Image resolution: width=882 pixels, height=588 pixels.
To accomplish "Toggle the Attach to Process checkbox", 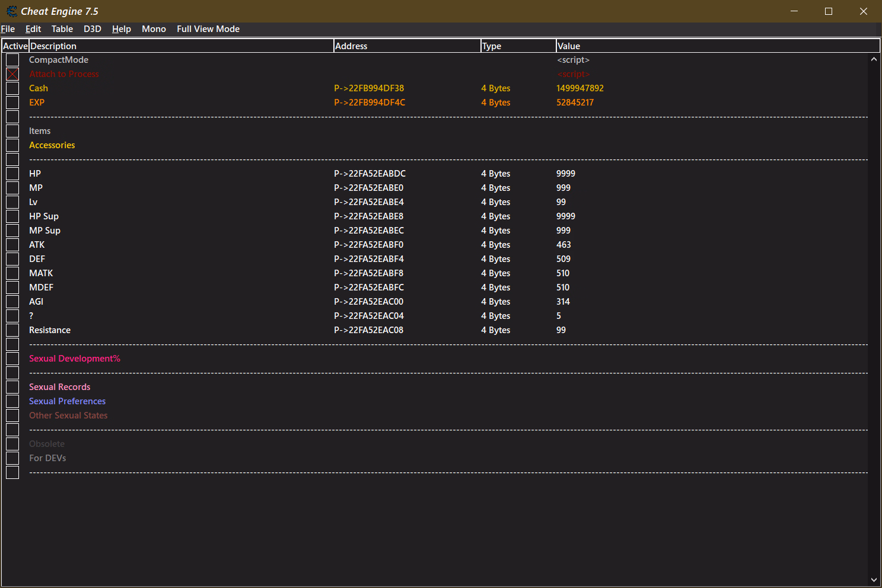I will click(12, 74).
